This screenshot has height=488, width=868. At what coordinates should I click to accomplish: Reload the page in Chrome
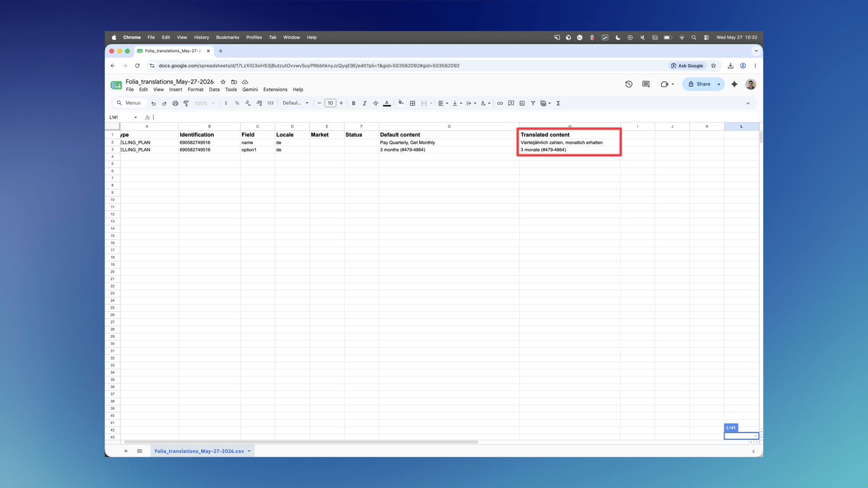pos(137,66)
